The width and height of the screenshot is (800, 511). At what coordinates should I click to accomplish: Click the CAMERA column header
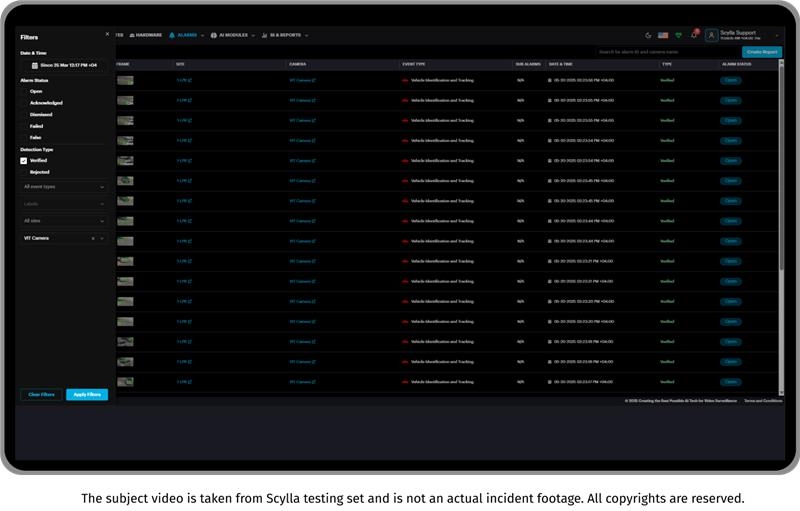coord(297,64)
